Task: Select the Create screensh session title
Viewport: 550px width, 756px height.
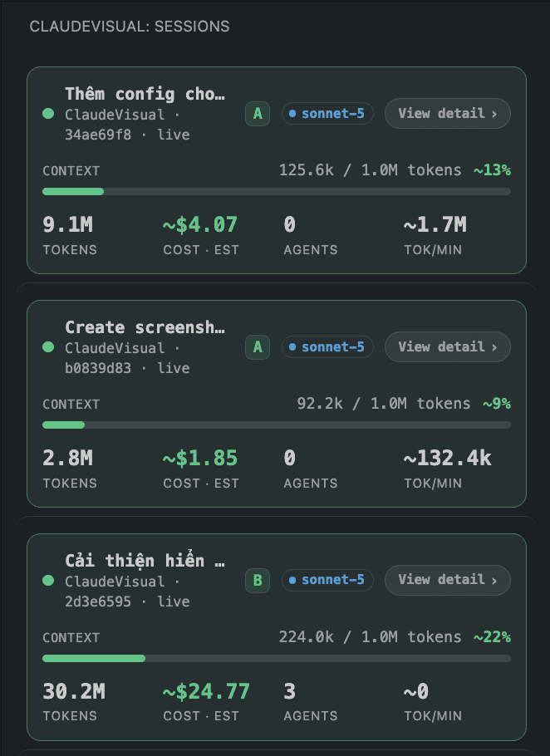Action: point(145,327)
